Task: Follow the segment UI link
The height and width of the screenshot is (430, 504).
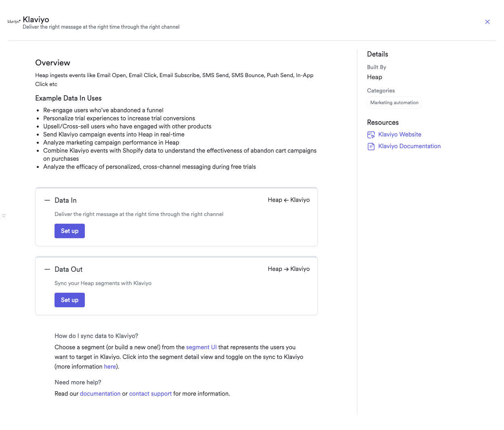Action: [x=201, y=347]
